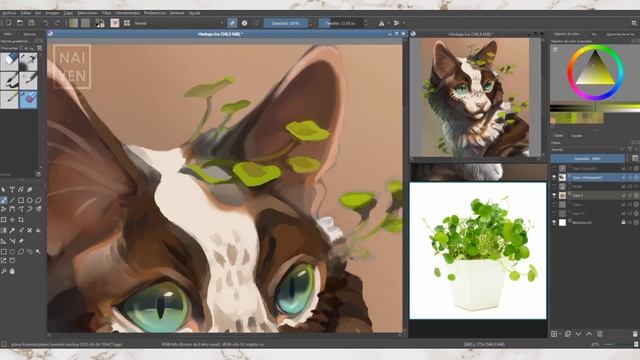Image resolution: width=640 pixels, height=360 pixels.
Task: Select the Crop tool
Action: [21, 220]
